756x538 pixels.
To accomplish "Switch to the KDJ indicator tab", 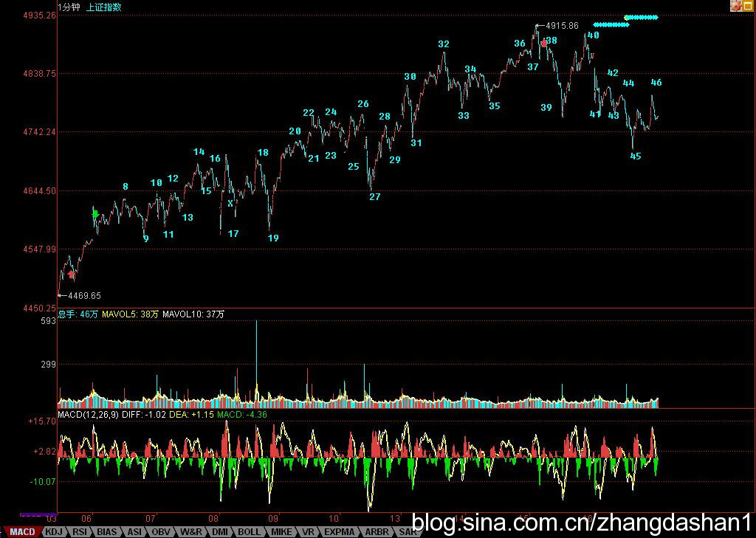I will coord(54,531).
